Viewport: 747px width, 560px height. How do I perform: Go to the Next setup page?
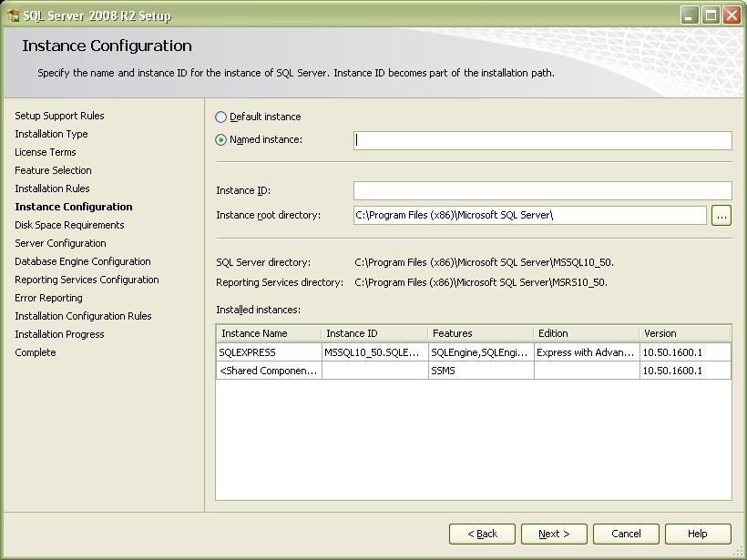click(554, 534)
